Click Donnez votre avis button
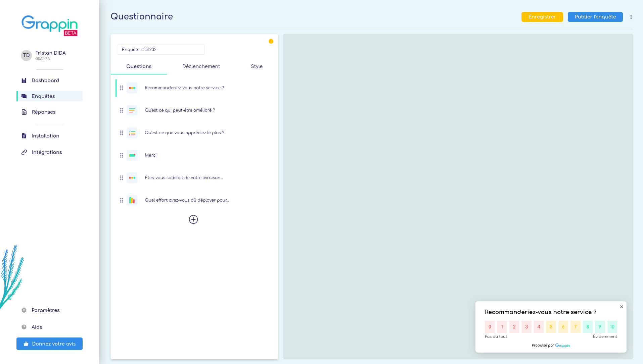 pos(49,344)
